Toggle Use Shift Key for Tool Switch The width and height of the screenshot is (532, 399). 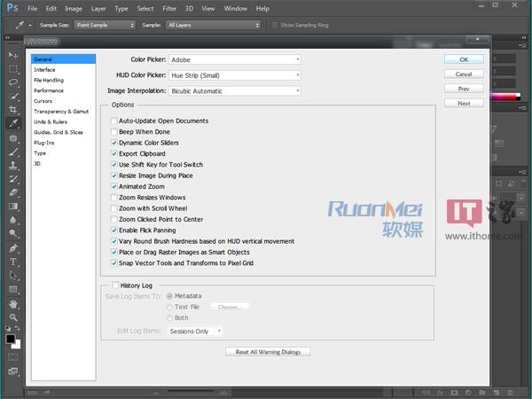[x=114, y=165]
